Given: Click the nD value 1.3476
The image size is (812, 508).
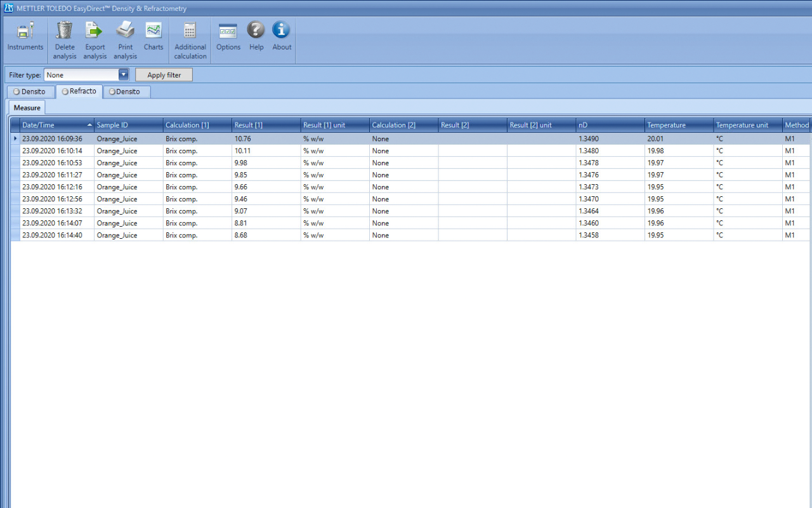Looking at the screenshot, I should (588, 175).
